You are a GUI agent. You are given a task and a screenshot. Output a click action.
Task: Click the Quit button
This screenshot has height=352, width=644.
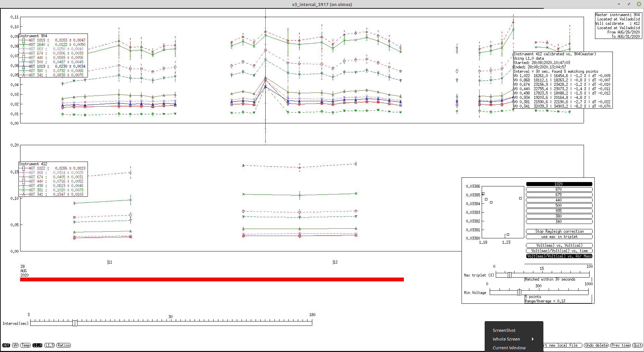(637, 345)
